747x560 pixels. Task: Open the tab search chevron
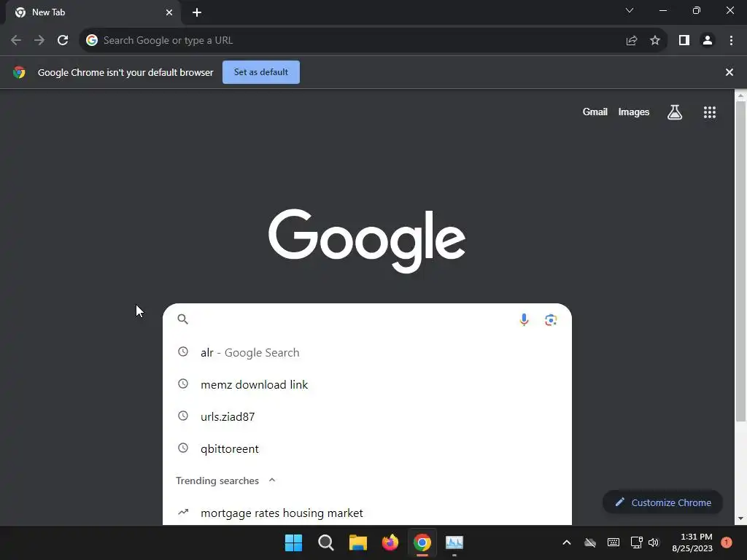click(630, 10)
